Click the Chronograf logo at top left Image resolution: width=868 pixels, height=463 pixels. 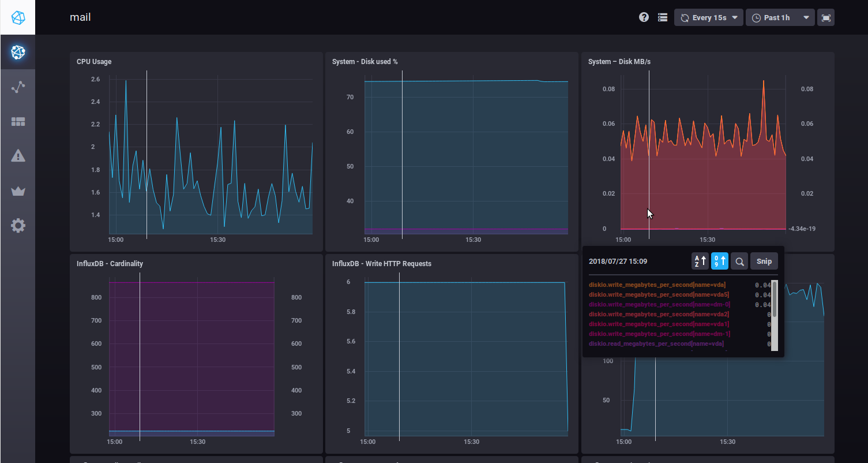[18, 17]
